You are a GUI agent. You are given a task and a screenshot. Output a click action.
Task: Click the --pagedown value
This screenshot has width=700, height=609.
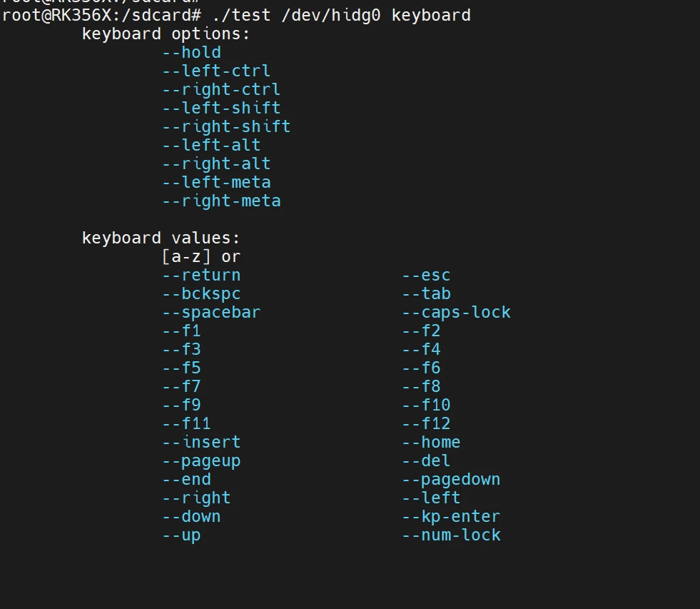[452, 480]
